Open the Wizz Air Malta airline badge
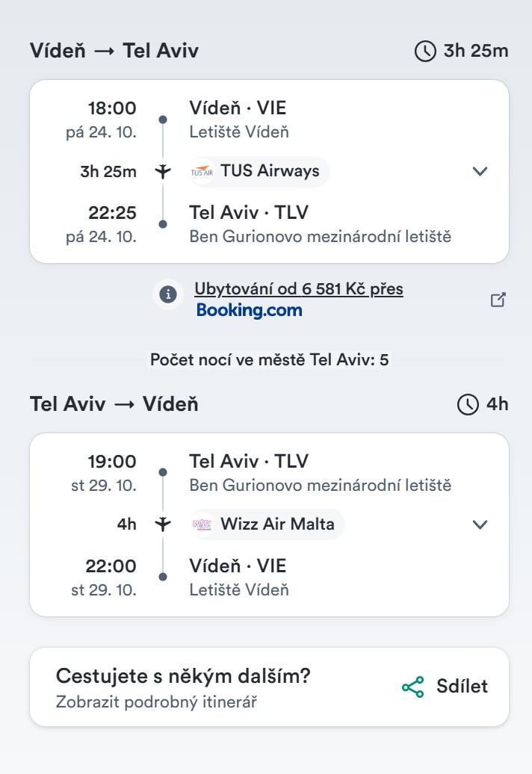This screenshot has height=774, width=532. 266,524
